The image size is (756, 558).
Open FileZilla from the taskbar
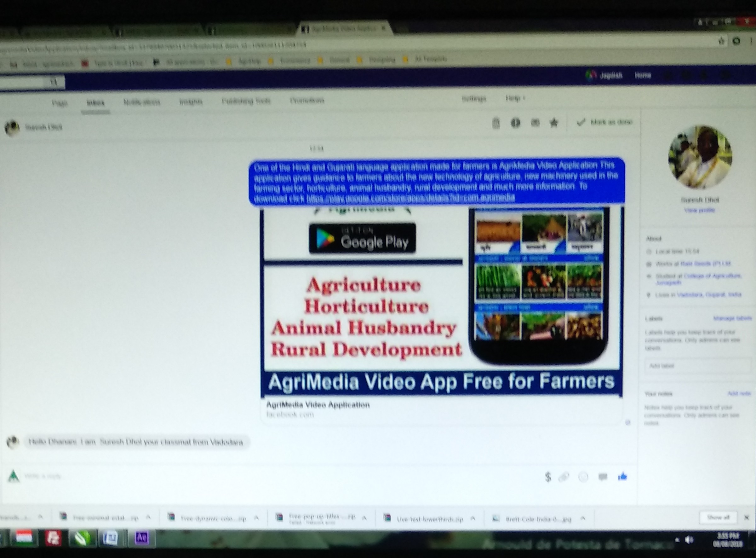coord(53,538)
